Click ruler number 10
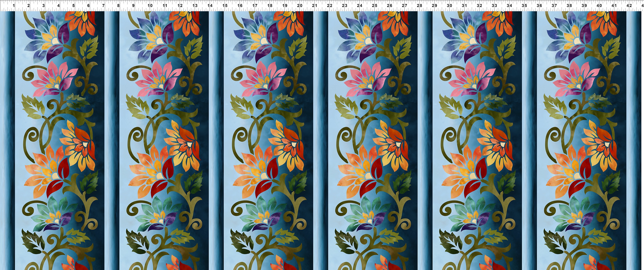 [x=150, y=5]
